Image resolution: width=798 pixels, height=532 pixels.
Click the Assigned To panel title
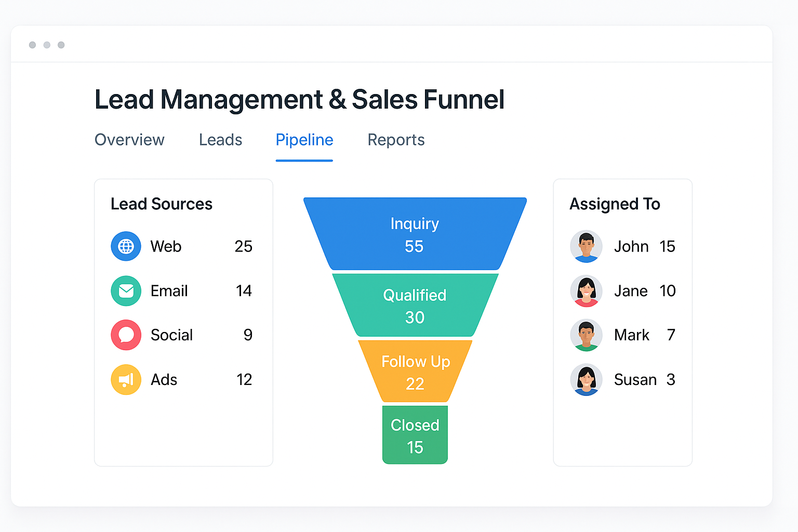pos(615,204)
